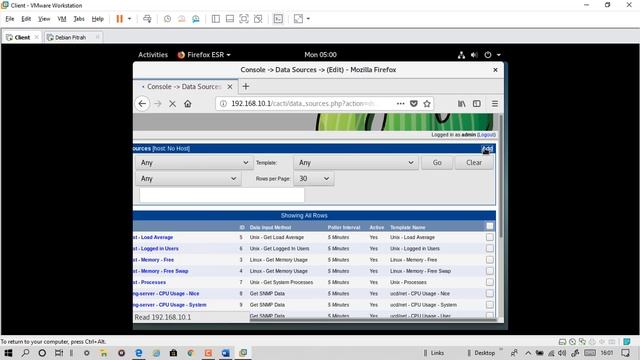Check the CPU Usage - Nice row checkbox
This screenshot has height=360, width=640.
[490, 293]
